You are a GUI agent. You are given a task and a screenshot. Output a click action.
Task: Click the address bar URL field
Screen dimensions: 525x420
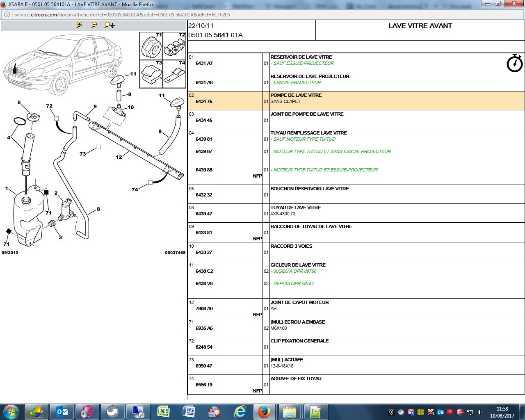(262, 14)
